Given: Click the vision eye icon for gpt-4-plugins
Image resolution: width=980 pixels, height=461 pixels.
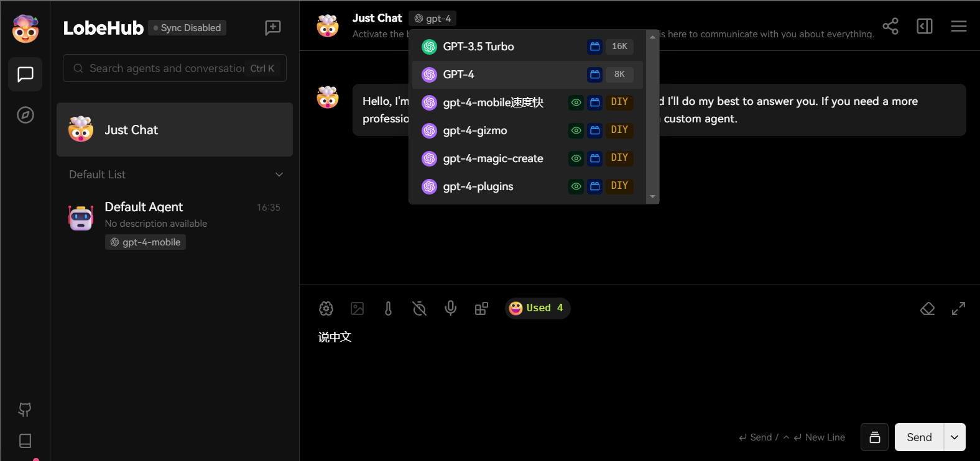Looking at the screenshot, I should click(x=576, y=186).
